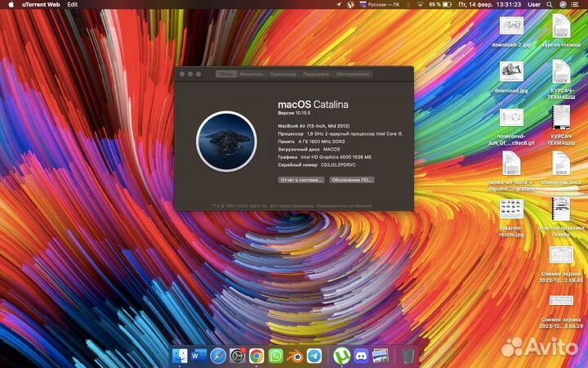Select the lowercase курсач техмаш docx file
The image size is (588, 368).
click(x=561, y=31)
